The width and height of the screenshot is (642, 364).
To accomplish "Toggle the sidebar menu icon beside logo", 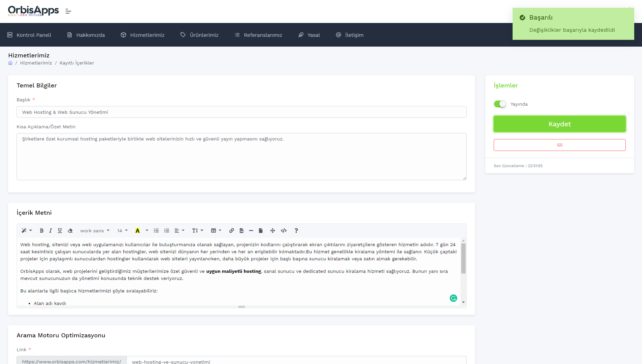I will 68,11.
